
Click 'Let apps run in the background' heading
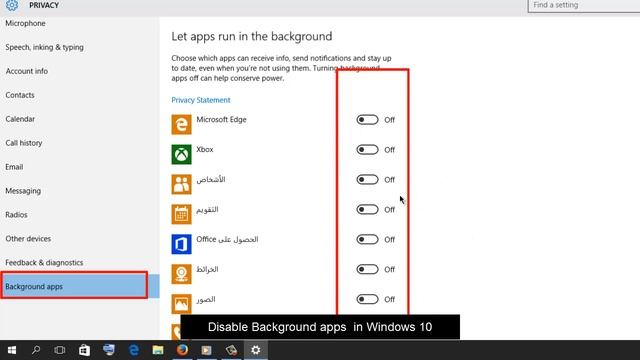point(252,36)
